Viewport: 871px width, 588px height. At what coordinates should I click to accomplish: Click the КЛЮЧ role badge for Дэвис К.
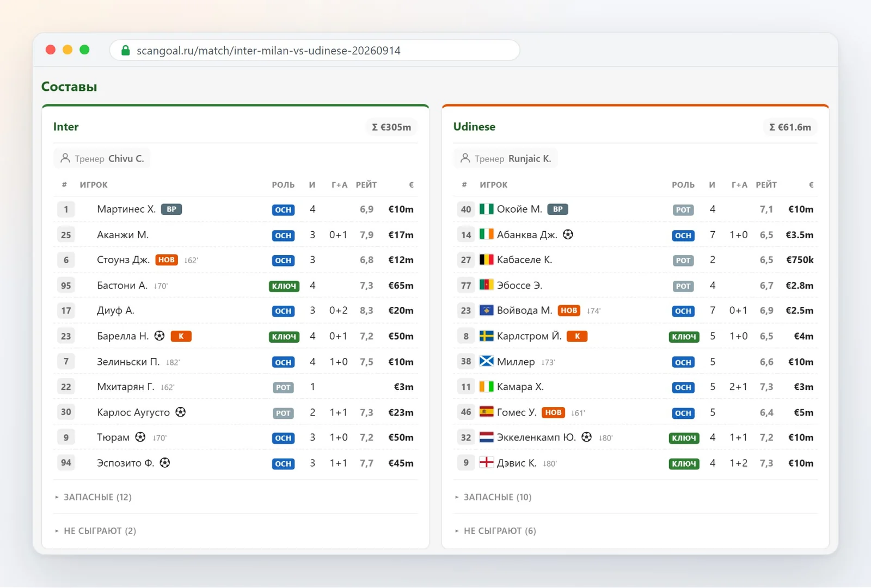click(684, 463)
